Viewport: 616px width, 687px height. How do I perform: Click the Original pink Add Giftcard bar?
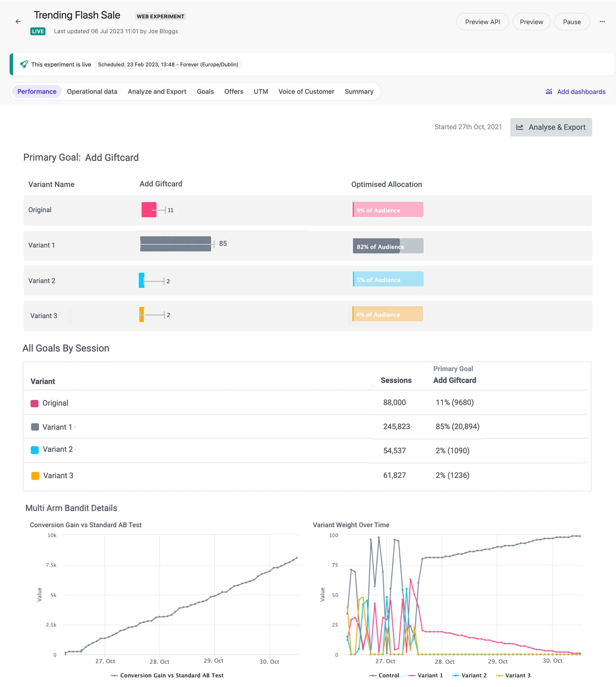[x=149, y=210]
